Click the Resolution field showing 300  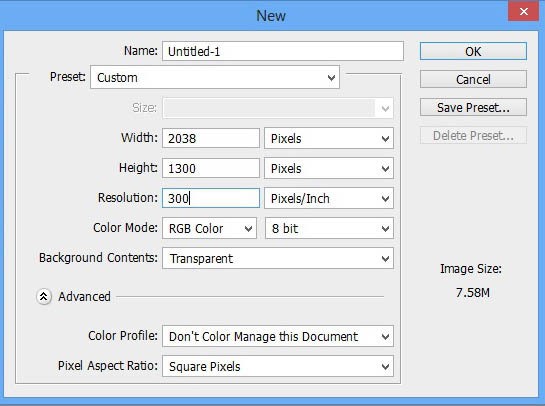[211, 198]
